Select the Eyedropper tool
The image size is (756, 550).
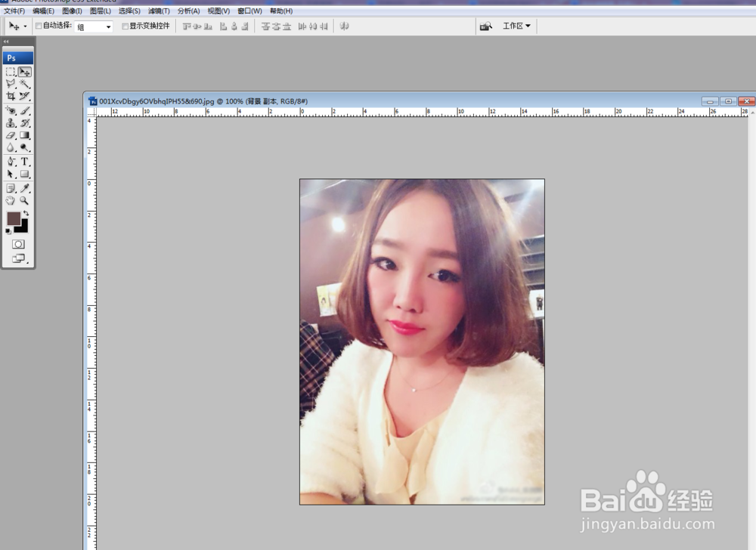[x=25, y=188]
